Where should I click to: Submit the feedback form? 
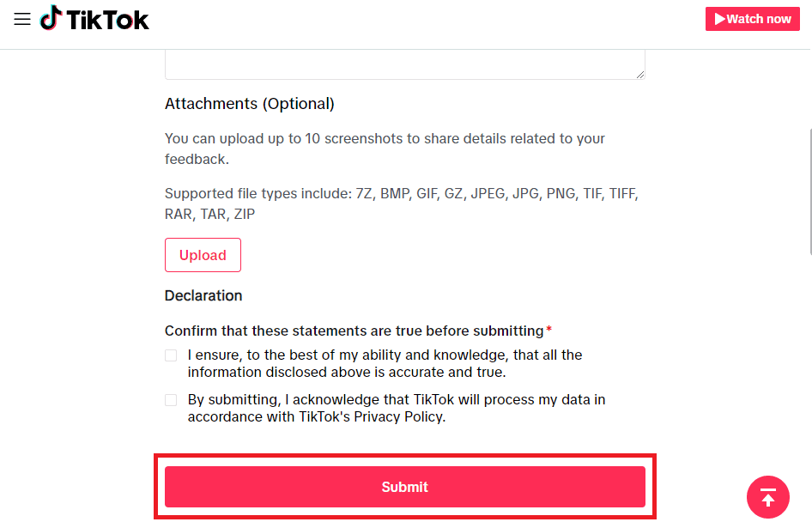[x=404, y=487]
